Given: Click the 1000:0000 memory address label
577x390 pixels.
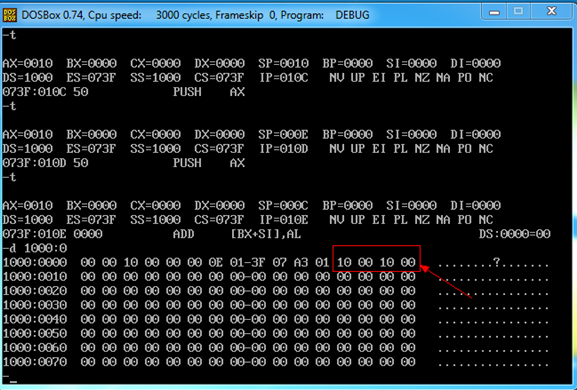Looking at the screenshot, I should (x=35, y=262).
